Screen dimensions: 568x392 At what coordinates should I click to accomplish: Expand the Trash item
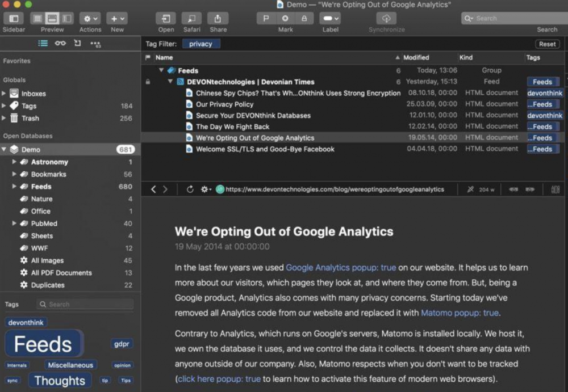[x=3, y=118]
